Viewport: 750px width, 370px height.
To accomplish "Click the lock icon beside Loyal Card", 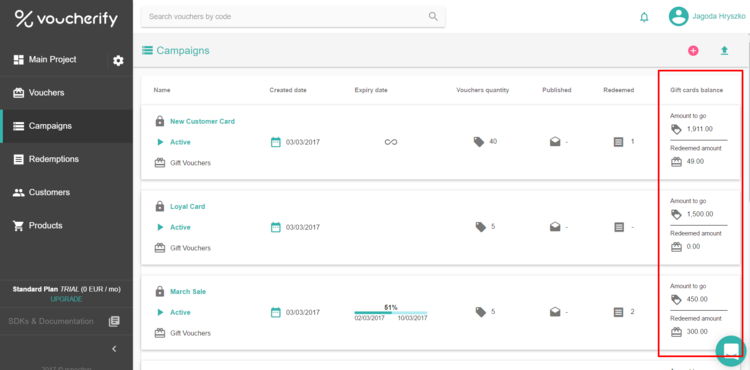I will tap(160, 207).
